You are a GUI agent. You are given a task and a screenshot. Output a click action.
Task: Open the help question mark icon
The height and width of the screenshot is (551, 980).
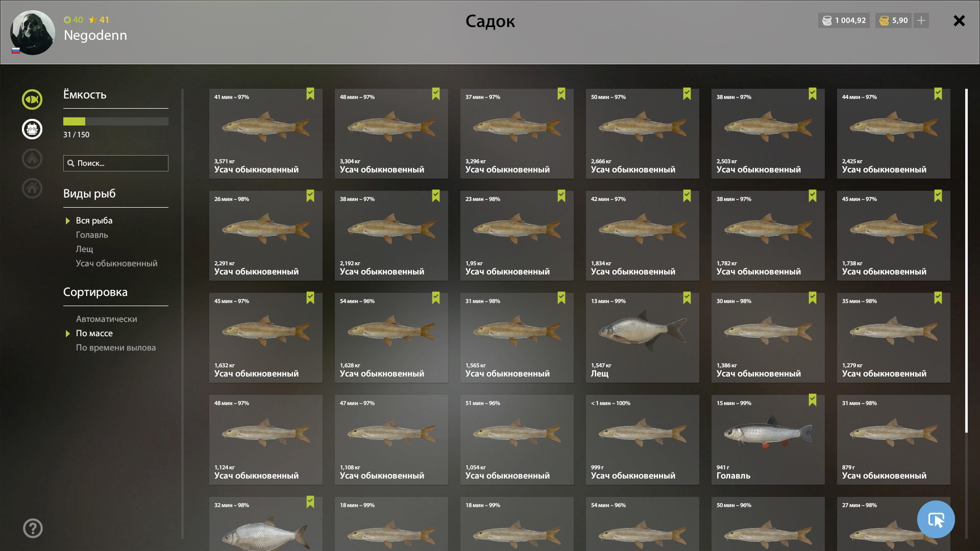(33, 529)
